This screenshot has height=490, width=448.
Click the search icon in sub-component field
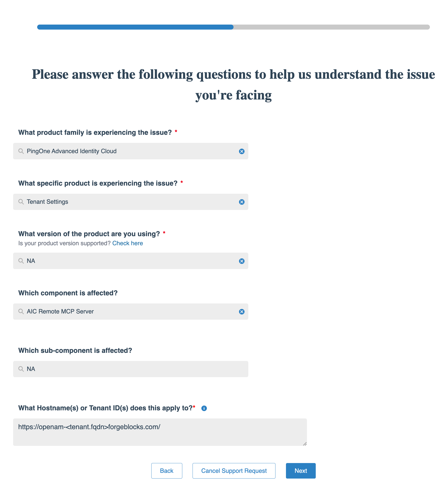21,369
